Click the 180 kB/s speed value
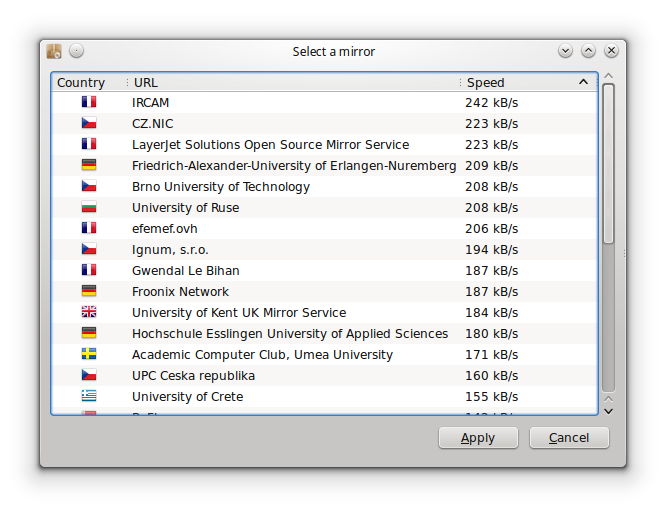The width and height of the screenshot is (666, 507). pyautogui.click(x=491, y=334)
